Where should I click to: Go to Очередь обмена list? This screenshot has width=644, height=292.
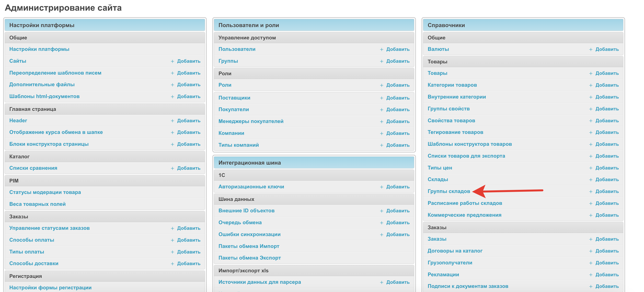click(240, 223)
